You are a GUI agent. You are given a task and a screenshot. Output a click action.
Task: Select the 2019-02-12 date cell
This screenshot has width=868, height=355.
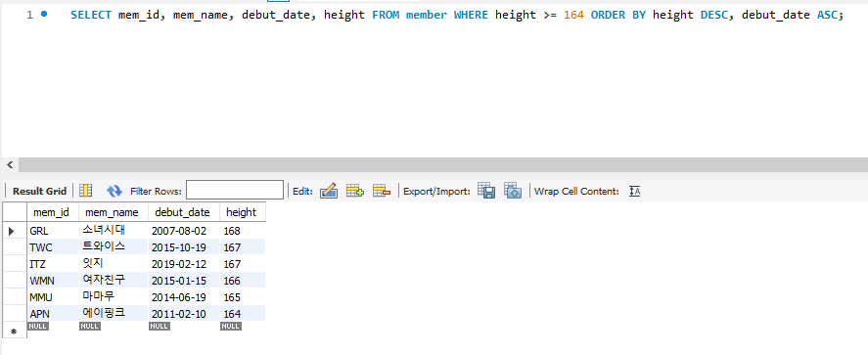[183, 264]
